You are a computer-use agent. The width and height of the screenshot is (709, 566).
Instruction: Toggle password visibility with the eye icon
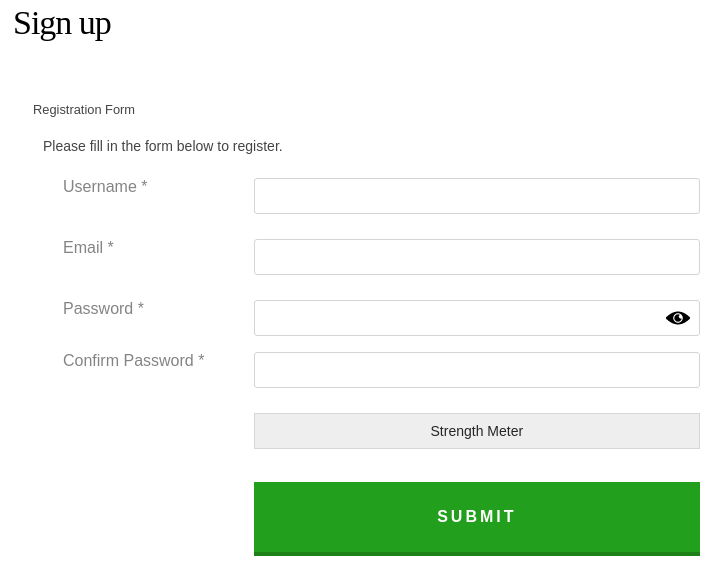click(x=678, y=318)
